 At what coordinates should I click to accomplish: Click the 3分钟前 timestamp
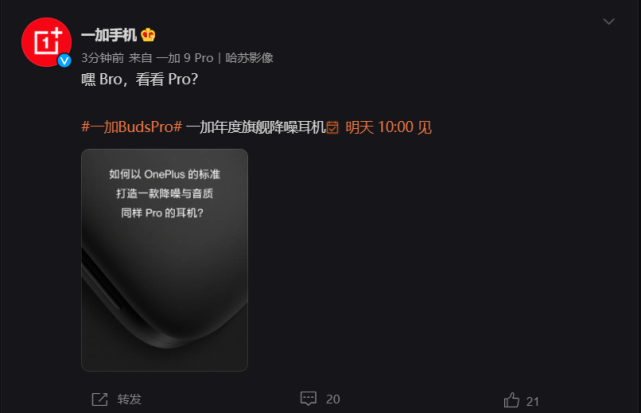click(103, 58)
